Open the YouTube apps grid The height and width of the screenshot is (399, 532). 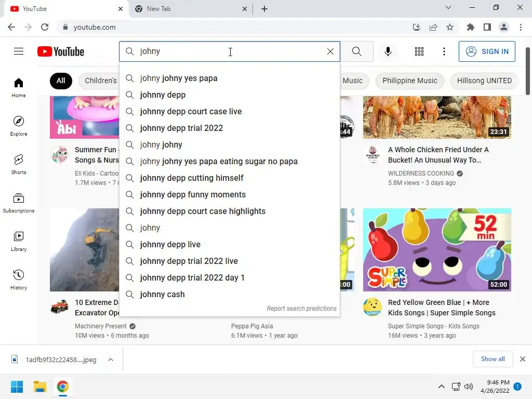419,51
